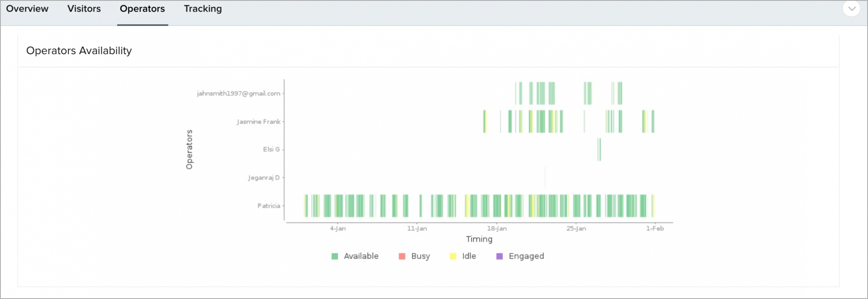
Task: Click Elsi G's availability bar
Action: pyautogui.click(x=599, y=149)
